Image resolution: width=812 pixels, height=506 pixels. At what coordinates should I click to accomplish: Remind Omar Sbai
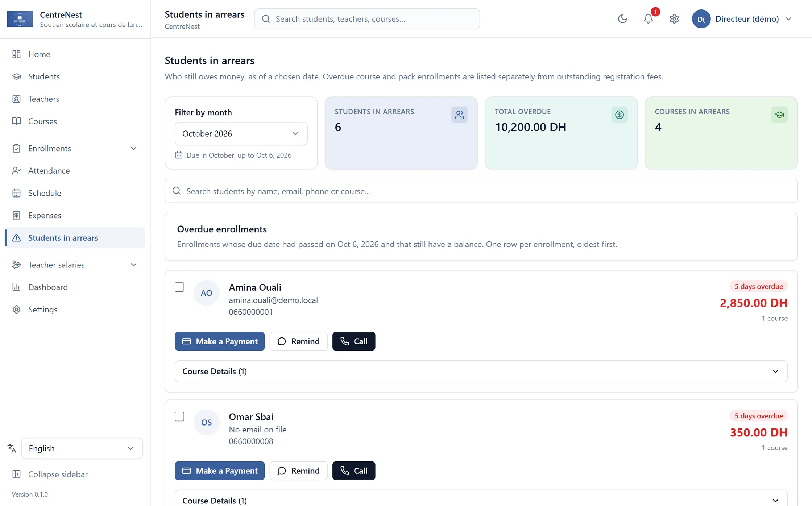(x=298, y=470)
